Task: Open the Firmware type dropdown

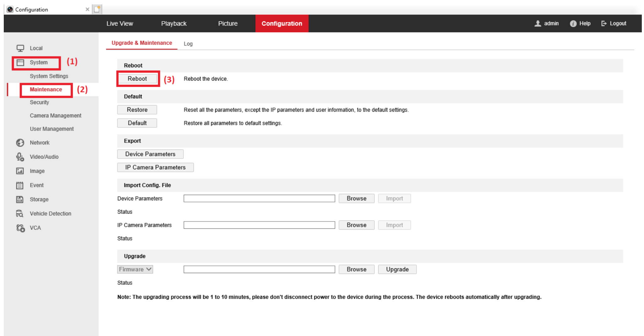Action: coord(135,269)
